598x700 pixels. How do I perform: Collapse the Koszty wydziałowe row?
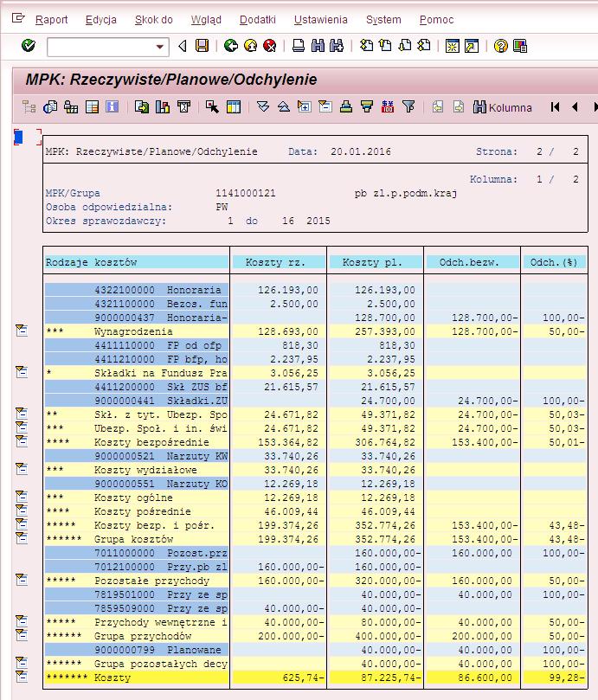[22, 469]
